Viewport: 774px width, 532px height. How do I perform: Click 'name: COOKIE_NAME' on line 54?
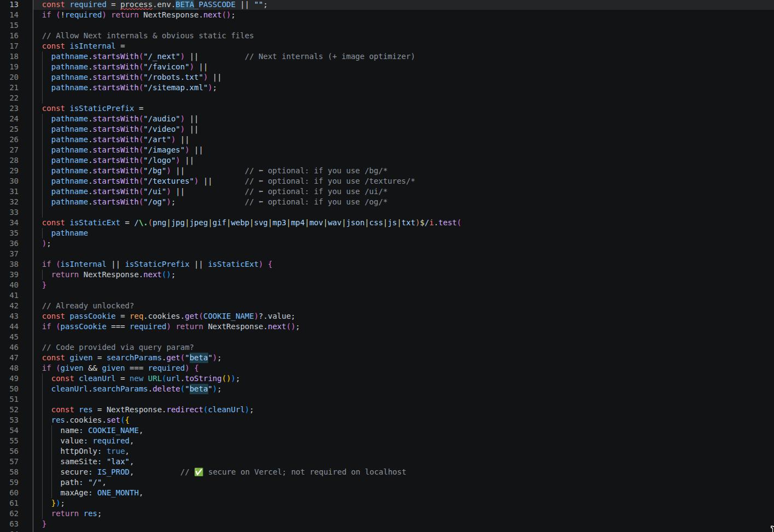(x=99, y=430)
